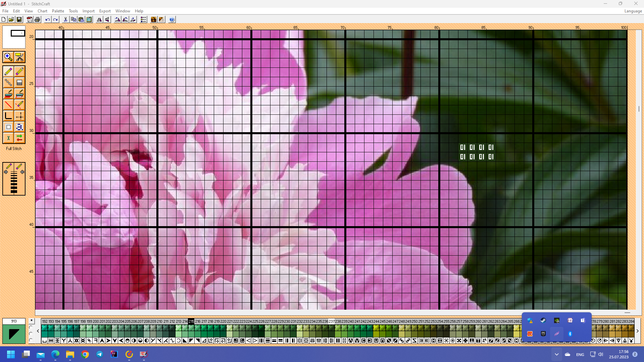Select the middle palette row radio button
Viewport: 644px width, 362px height.
coord(31,334)
